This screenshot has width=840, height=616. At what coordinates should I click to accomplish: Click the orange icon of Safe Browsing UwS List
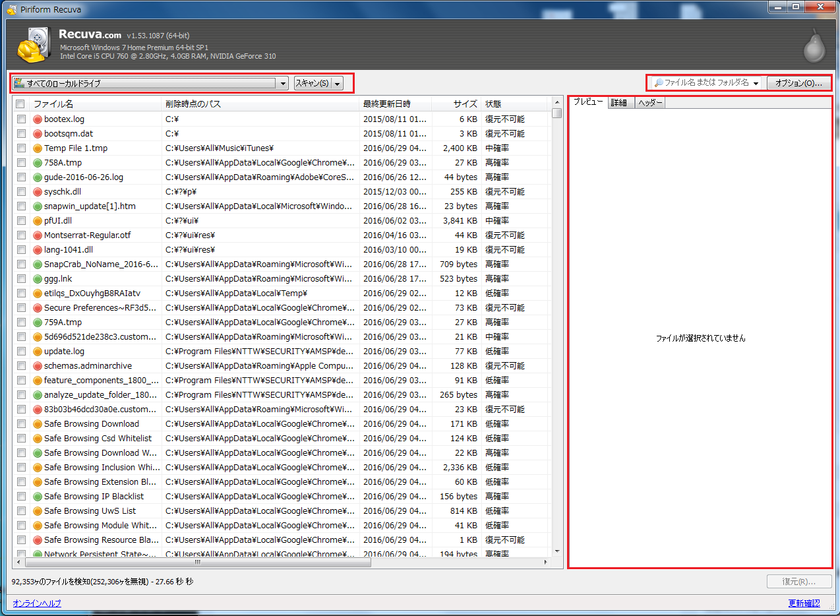point(38,511)
